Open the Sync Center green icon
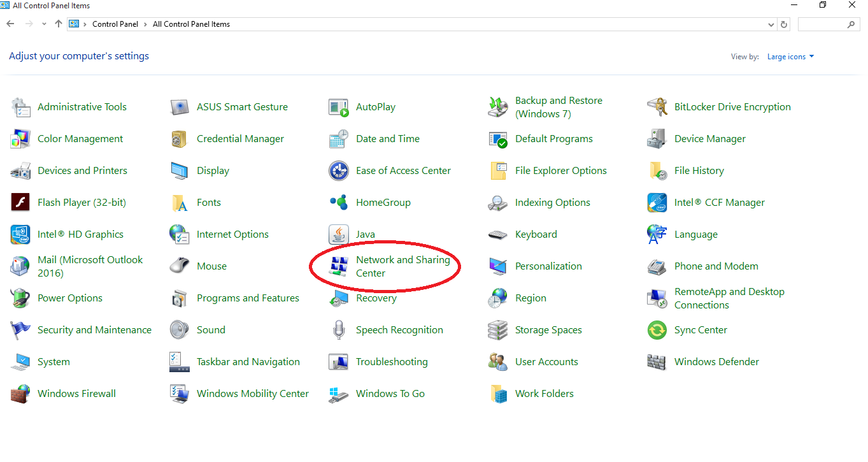Image resolution: width=868 pixels, height=462 pixels. coord(657,330)
